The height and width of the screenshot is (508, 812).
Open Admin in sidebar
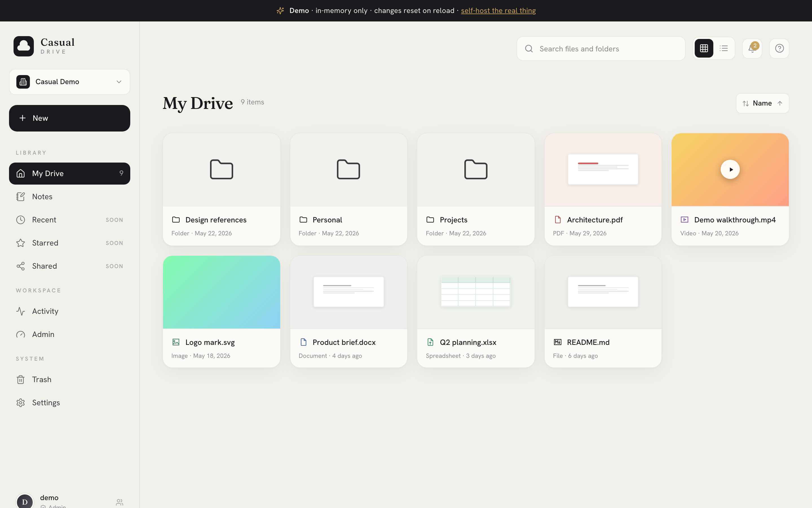click(69, 334)
